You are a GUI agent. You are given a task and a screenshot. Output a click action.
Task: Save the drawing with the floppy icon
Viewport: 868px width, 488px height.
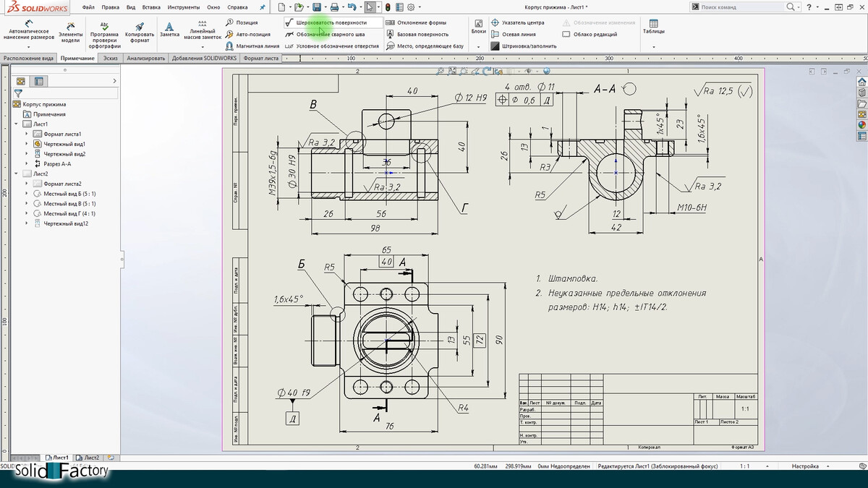click(x=317, y=7)
